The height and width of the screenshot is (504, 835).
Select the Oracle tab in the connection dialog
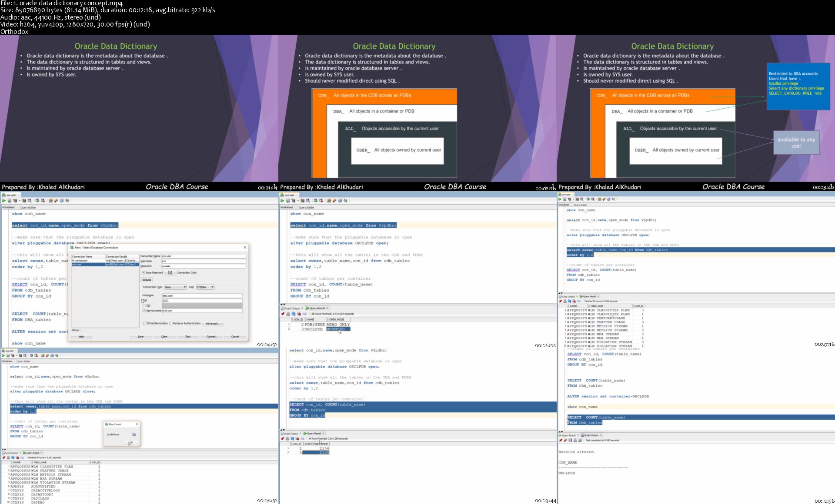147,280
